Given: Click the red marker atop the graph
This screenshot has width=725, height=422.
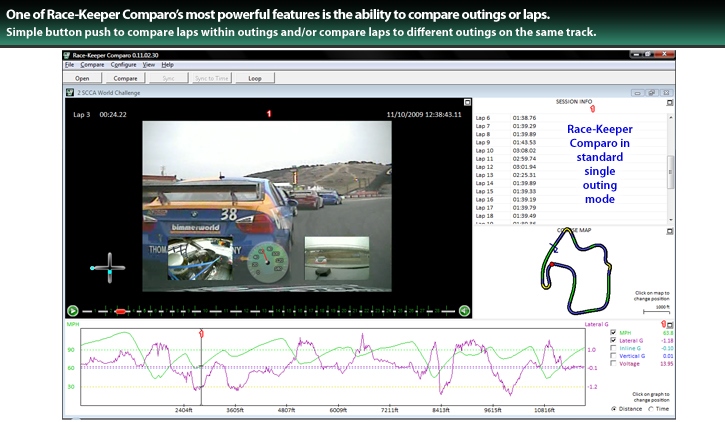Looking at the screenshot, I should point(201,332).
